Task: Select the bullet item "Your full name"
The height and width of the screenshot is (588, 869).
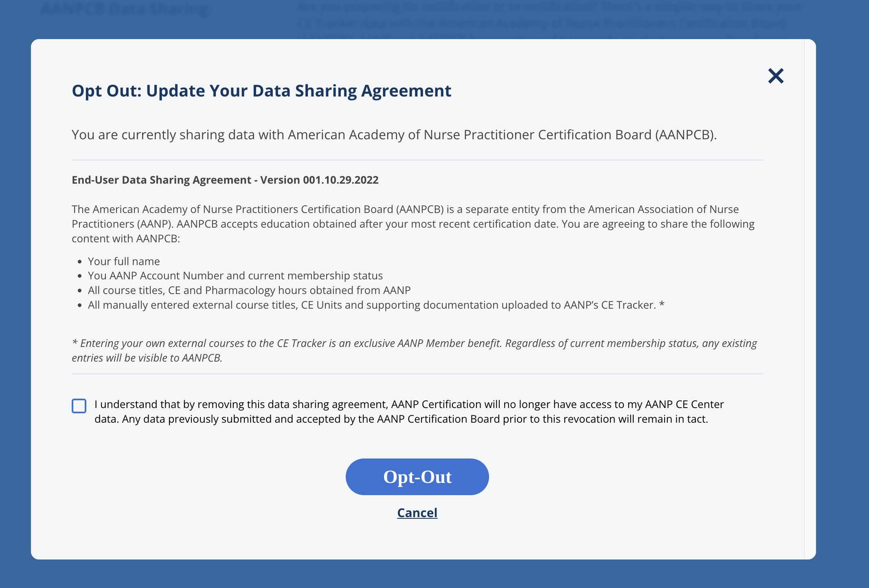Action: coord(124,261)
